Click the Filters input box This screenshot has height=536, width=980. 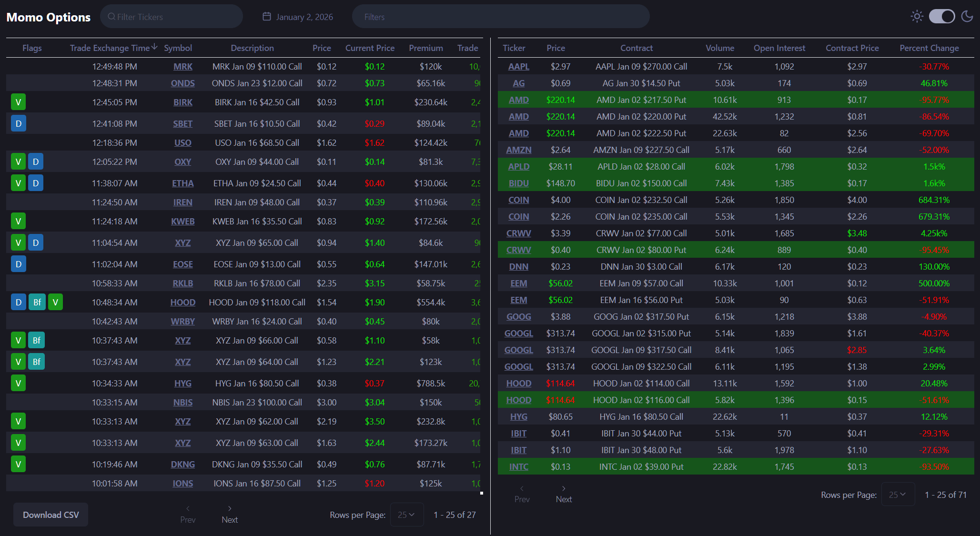[500, 17]
